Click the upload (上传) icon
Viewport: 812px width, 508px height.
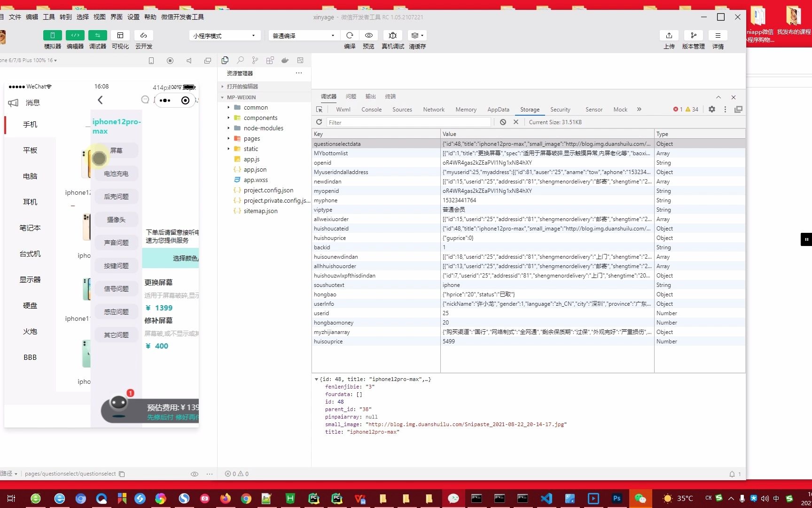669,35
